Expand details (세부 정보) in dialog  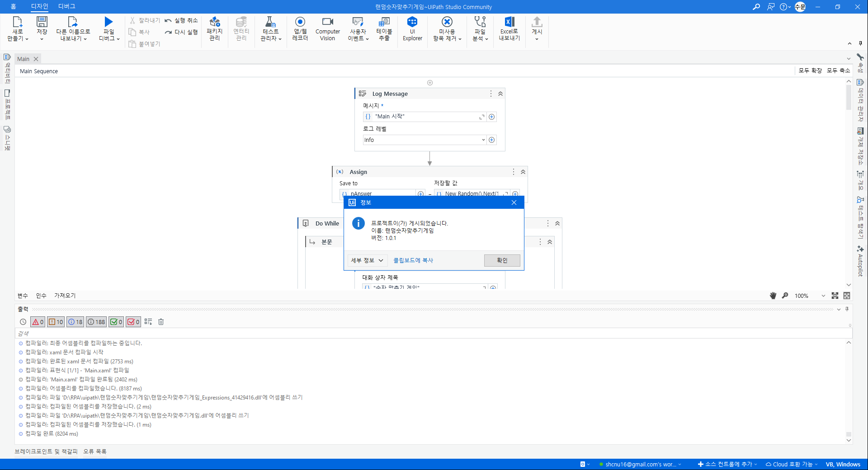[367, 260]
